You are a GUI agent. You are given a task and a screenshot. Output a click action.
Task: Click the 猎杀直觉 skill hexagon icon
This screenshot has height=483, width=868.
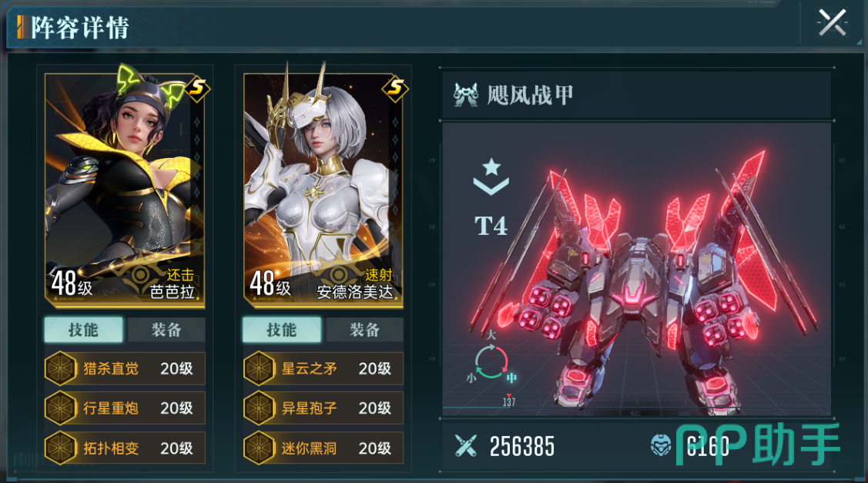tap(60, 368)
